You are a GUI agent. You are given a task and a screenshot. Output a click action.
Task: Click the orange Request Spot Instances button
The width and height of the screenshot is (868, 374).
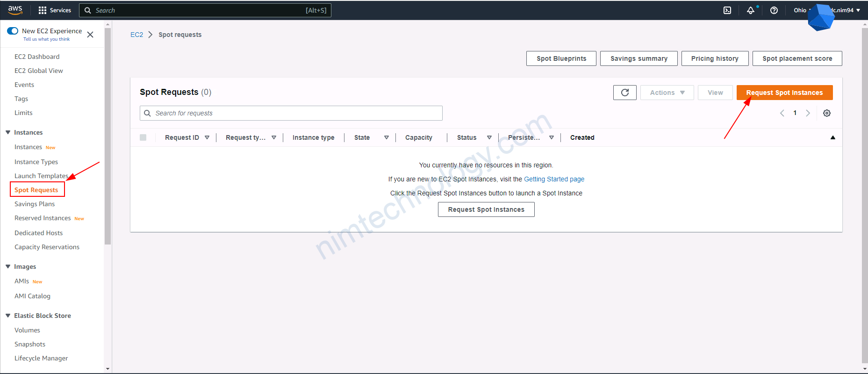point(784,93)
